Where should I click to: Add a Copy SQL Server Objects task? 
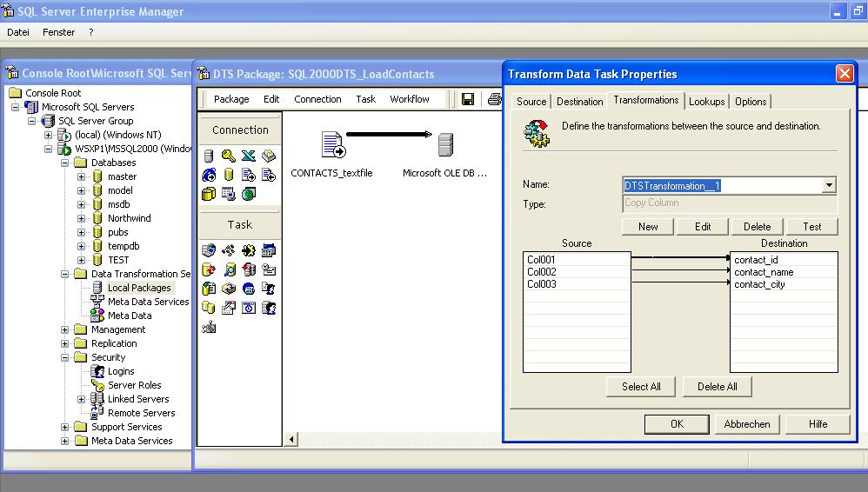(249, 269)
